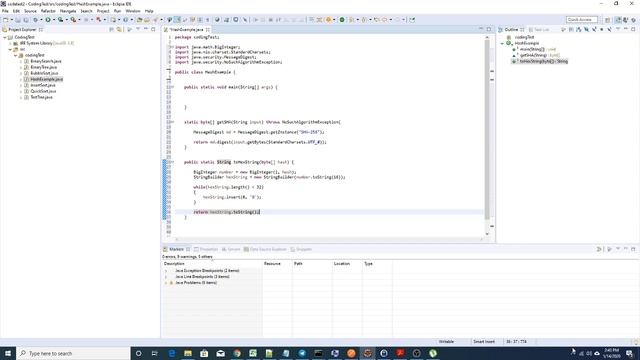This screenshot has width=640, height=360.
Task: Open Chrome from the taskbar
Action: pos(237,353)
